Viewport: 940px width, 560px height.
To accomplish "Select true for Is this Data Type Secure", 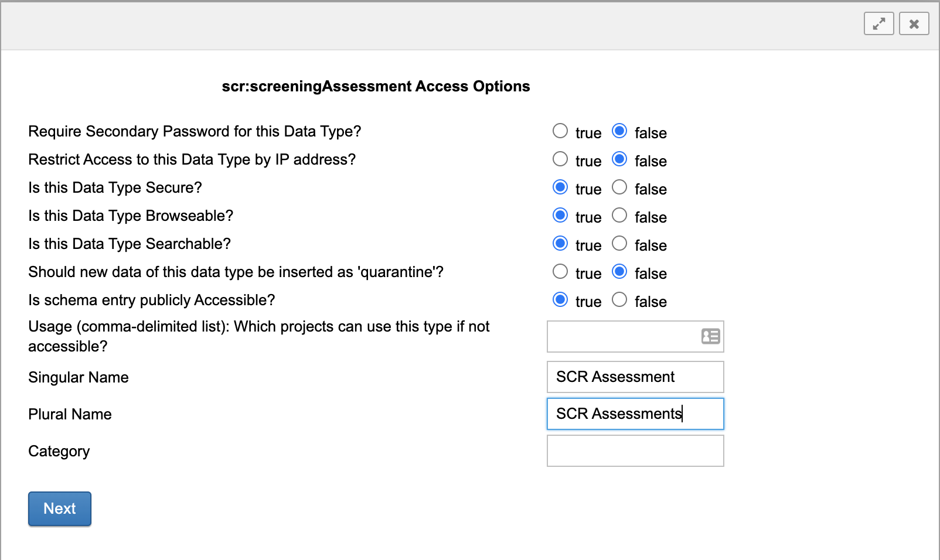I will (560, 187).
